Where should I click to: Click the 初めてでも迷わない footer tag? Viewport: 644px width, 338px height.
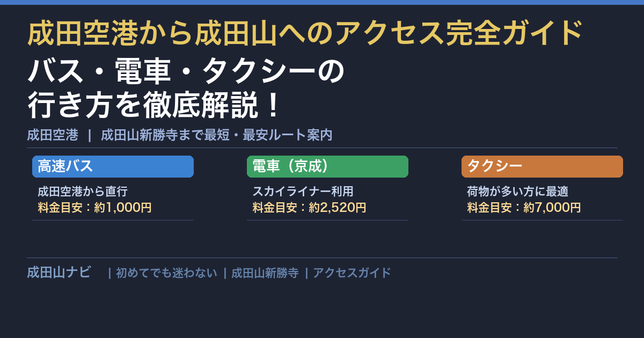click(x=166, y=273)
